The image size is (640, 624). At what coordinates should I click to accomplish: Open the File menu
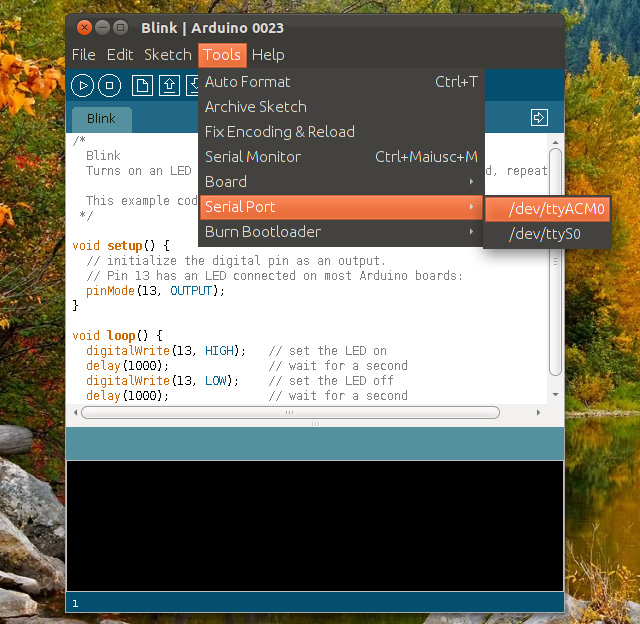pyautogui.click(x=84, y=55)
